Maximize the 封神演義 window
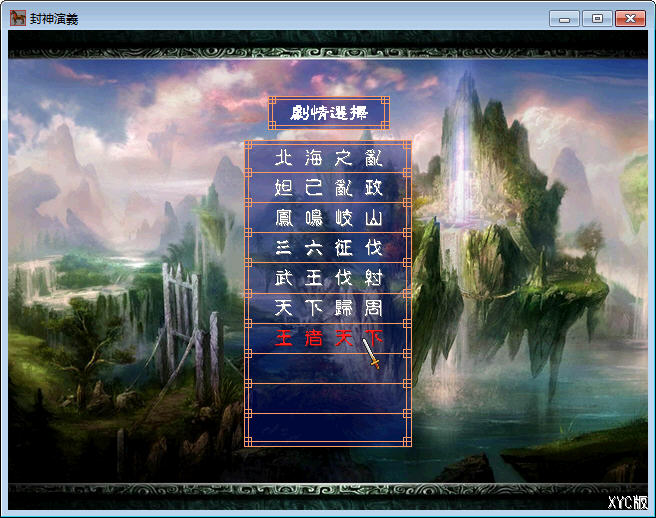This screenshot has width=656, height=518. pos(597,19)
